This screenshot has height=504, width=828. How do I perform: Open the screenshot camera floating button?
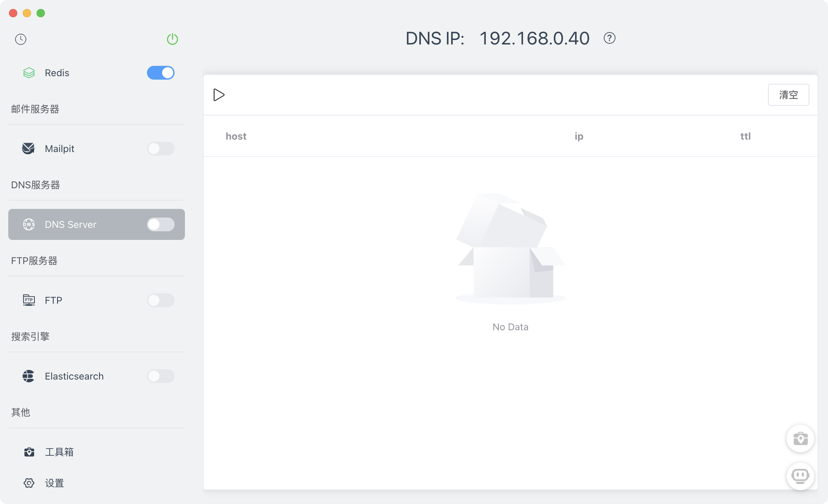800,439
